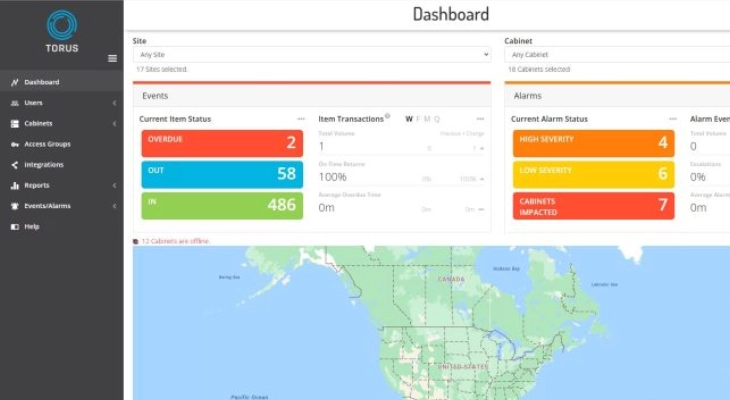The height and width of the screenshot is (400, 730).
Task: Click Canada on the map
Action: coord(452,279)
